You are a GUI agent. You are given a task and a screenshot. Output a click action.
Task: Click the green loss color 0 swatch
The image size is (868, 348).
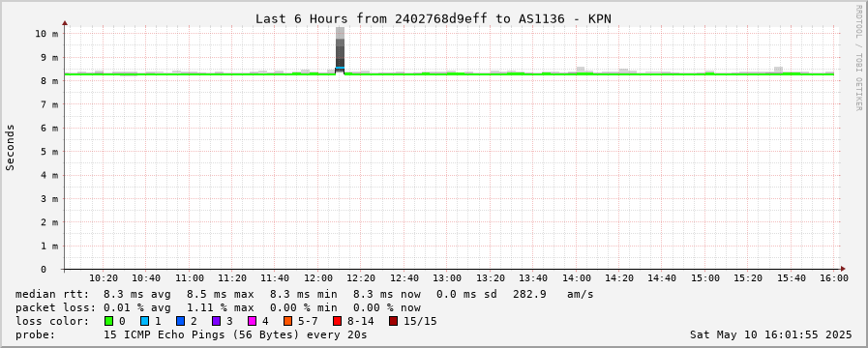[x=108, y=321]
